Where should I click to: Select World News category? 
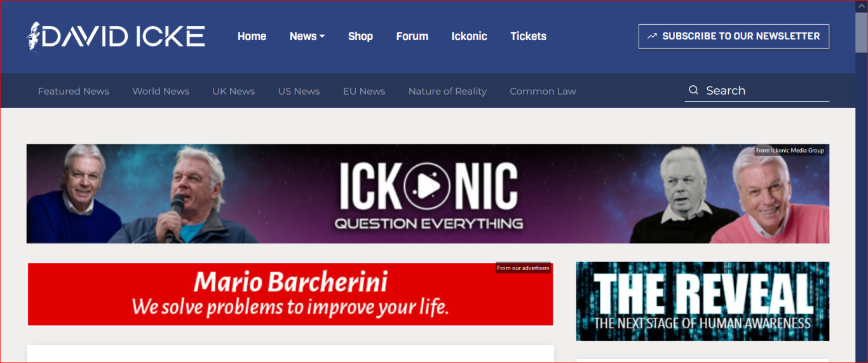pos(161,91)
